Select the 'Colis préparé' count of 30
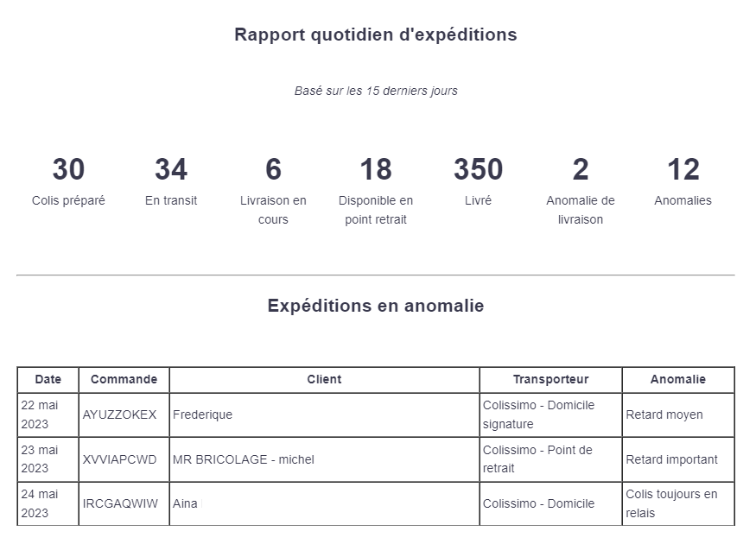This screenshot has height=544, width=756. [68, 169]
